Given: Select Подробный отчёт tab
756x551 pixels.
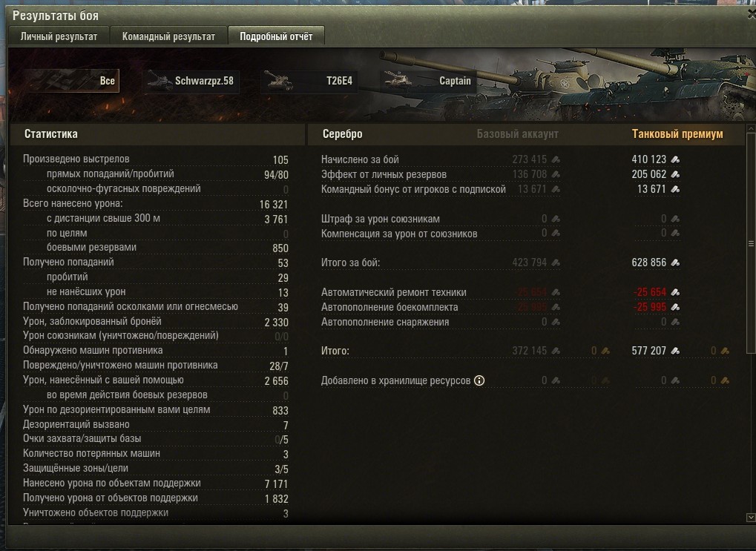Looking at the screenshot, I should click(276, 36).
